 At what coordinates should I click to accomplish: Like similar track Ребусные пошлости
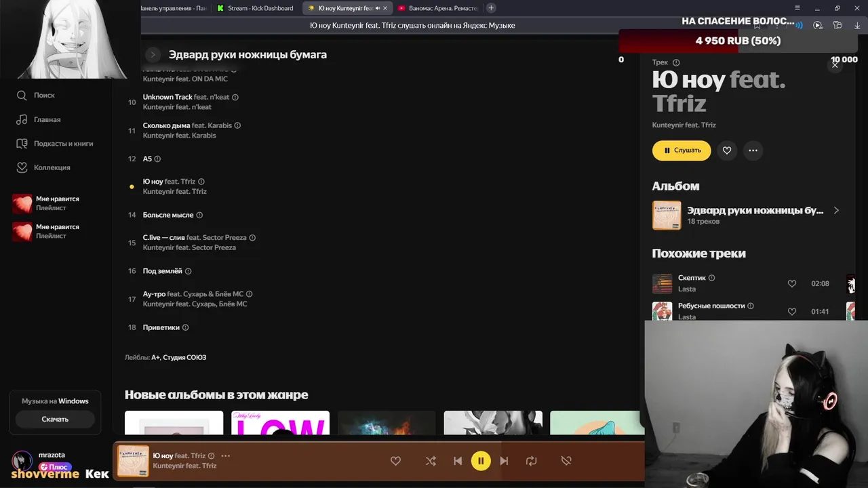792,312
